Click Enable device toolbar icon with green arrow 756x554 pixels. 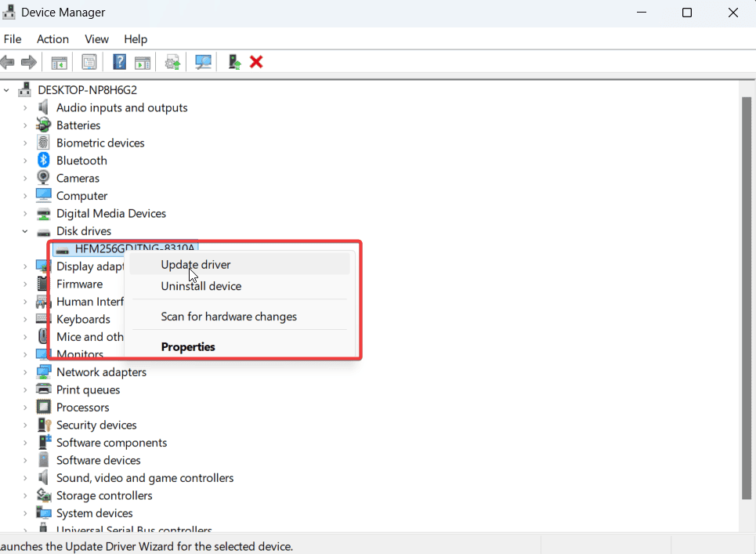click(x=234, y=62)
